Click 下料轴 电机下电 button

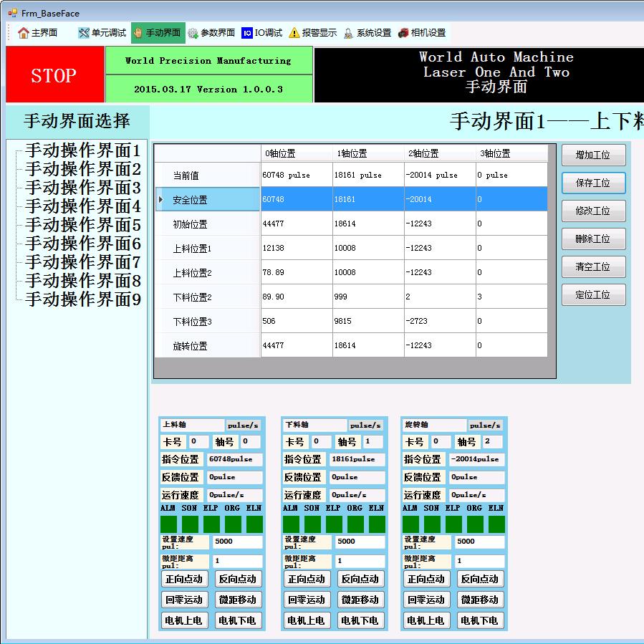(x=360, y=620)
